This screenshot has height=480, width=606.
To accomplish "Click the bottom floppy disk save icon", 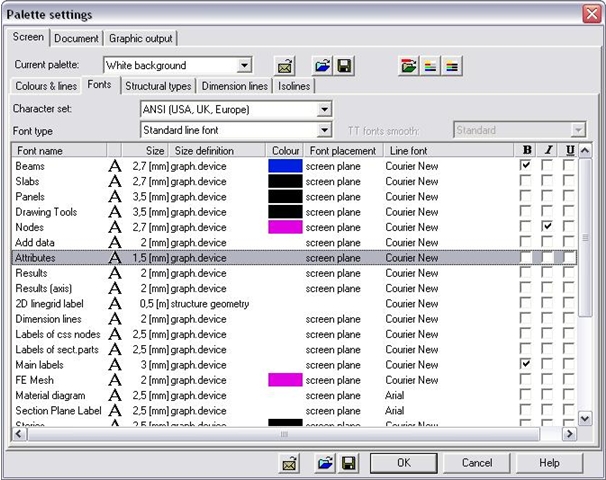I will click(x=349, y=463).
